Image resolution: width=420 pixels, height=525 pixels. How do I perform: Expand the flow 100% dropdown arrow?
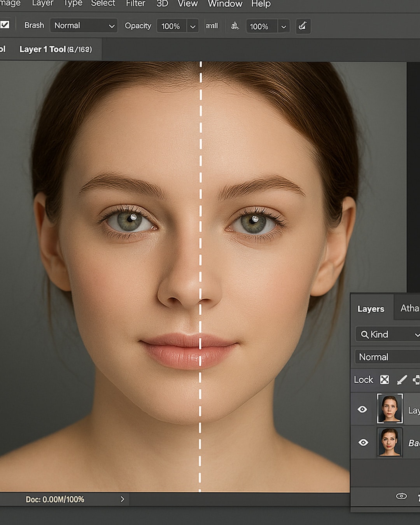[283, 26]
